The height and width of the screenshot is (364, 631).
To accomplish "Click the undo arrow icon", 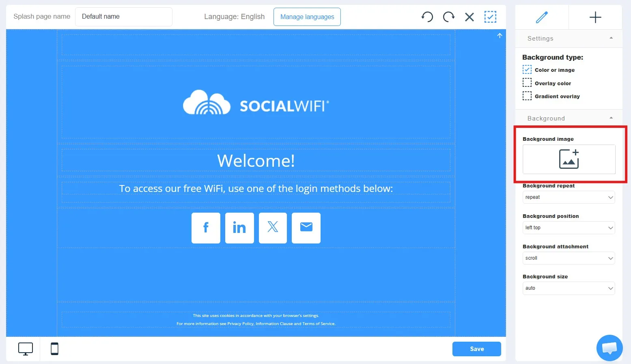I will 427,17.
